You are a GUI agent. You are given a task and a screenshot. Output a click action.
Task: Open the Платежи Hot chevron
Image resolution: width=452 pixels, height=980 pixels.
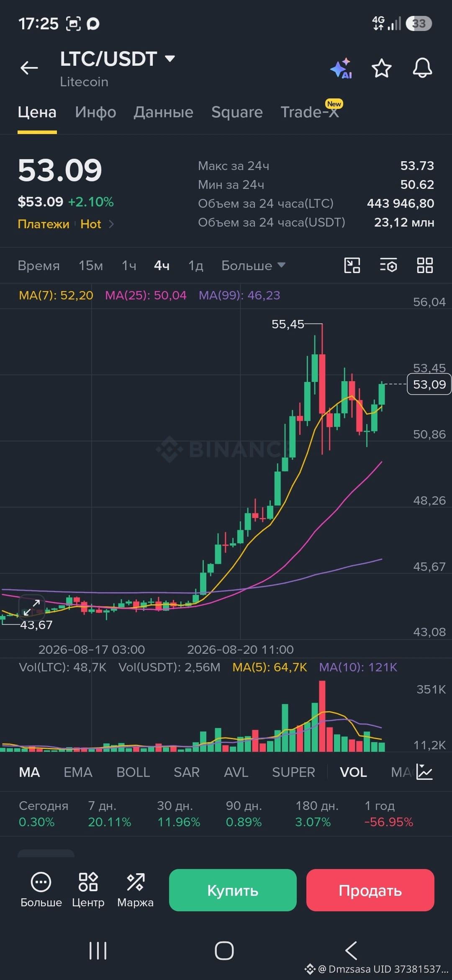111,224
